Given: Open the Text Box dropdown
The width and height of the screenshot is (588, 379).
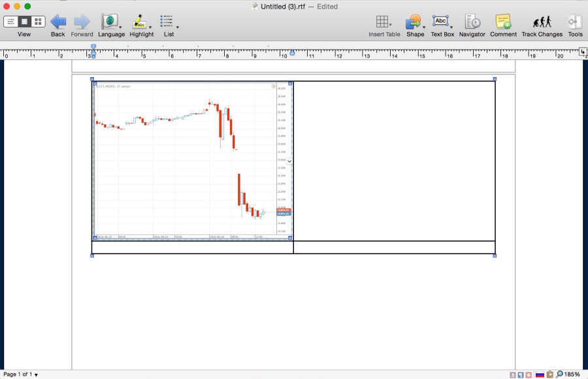Looking at the screenshot, I should coord(452,27).
